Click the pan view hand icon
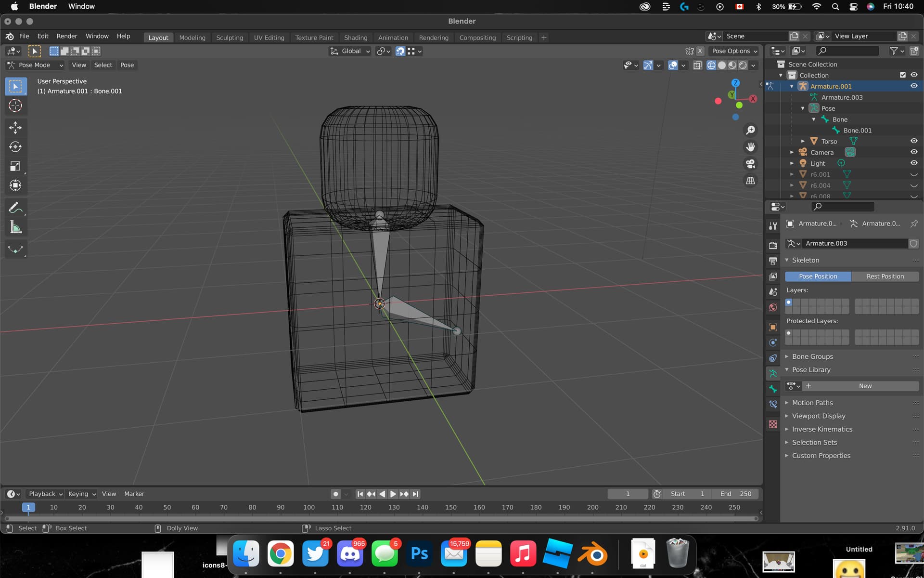Image resolution: width=924 pixels, height=578 pixels. coord(750,147)
